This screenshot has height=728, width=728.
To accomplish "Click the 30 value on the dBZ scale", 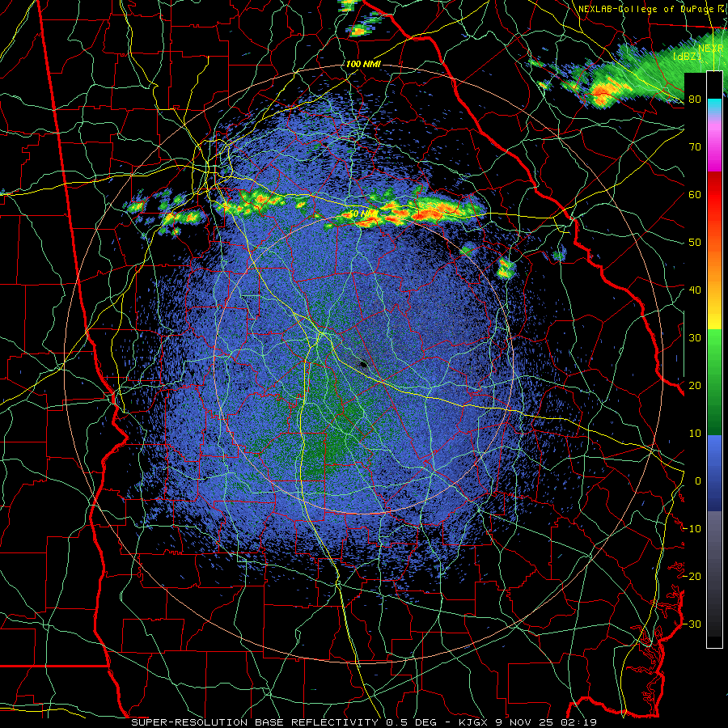I will pyautogui.click(x=695, y=338).
